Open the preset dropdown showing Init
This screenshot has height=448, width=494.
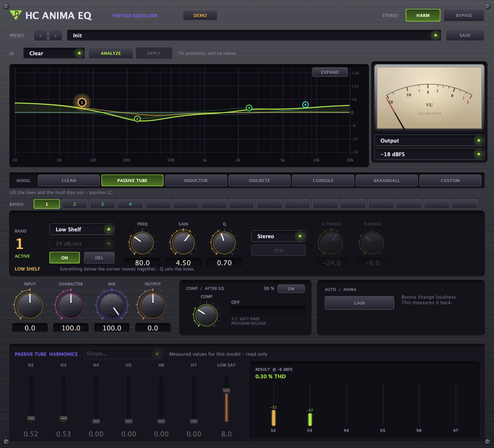[254, 35]
